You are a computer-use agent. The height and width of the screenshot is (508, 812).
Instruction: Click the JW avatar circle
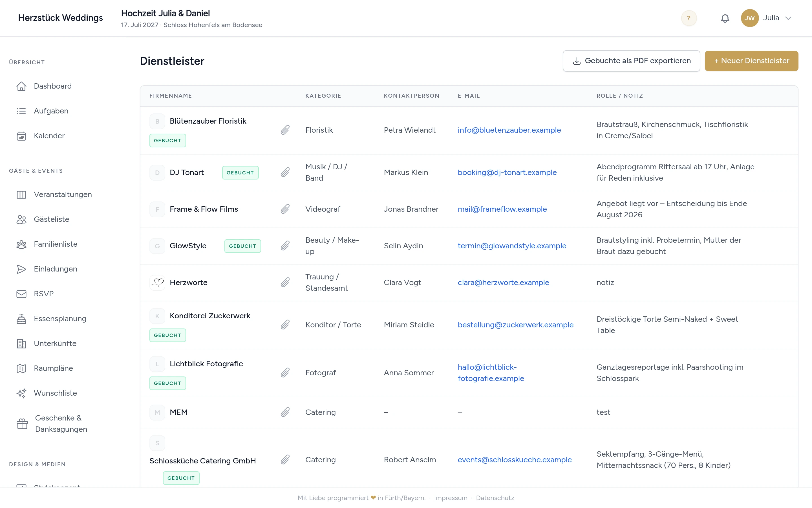pos(750,18)
